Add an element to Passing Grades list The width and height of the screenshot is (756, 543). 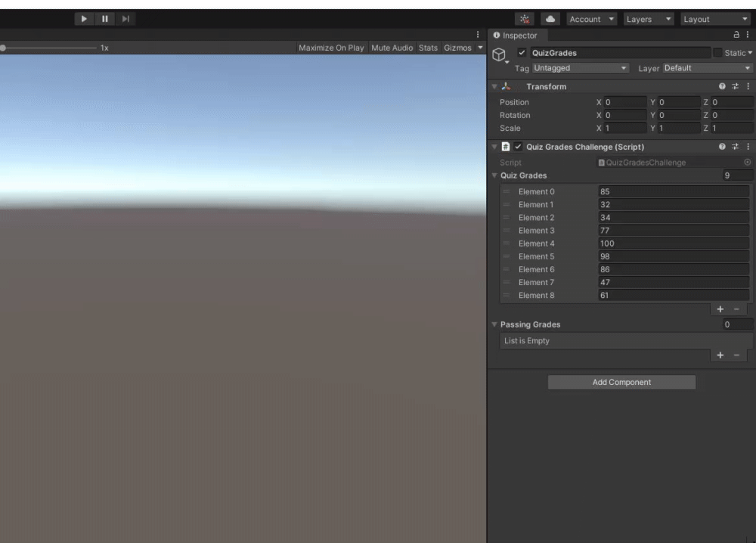(720, 355)
